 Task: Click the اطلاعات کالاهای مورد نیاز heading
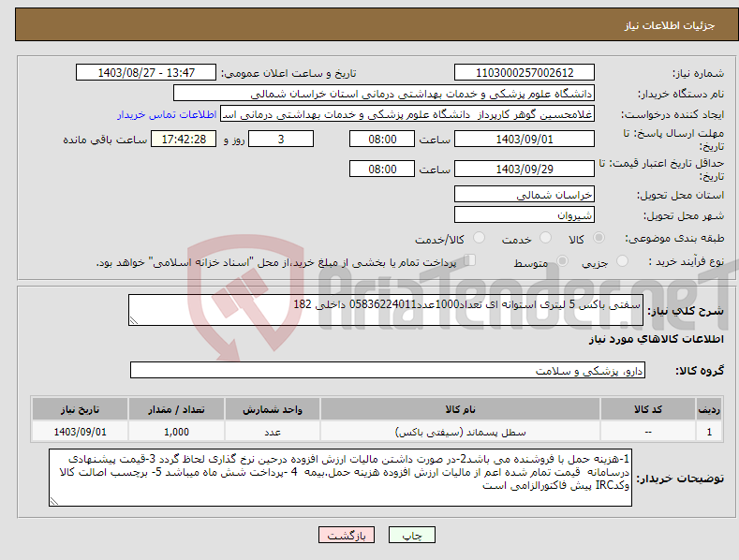coord(656,339)
